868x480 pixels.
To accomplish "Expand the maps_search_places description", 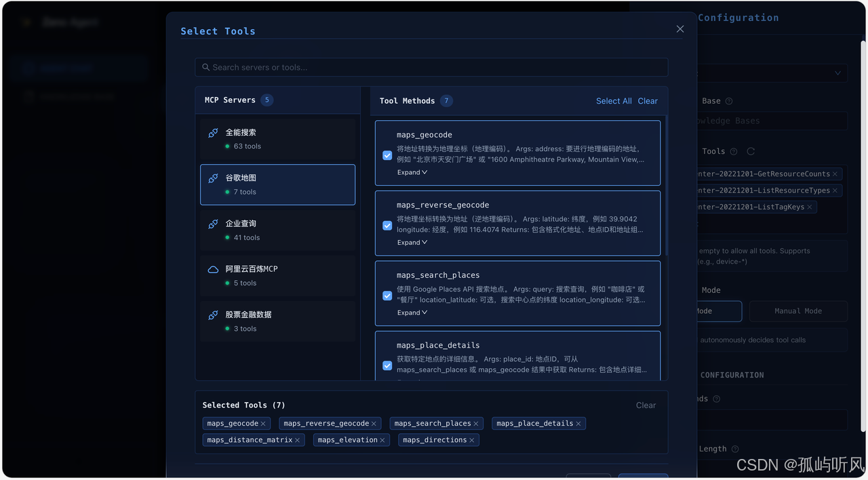I will [x=412, y=313].
